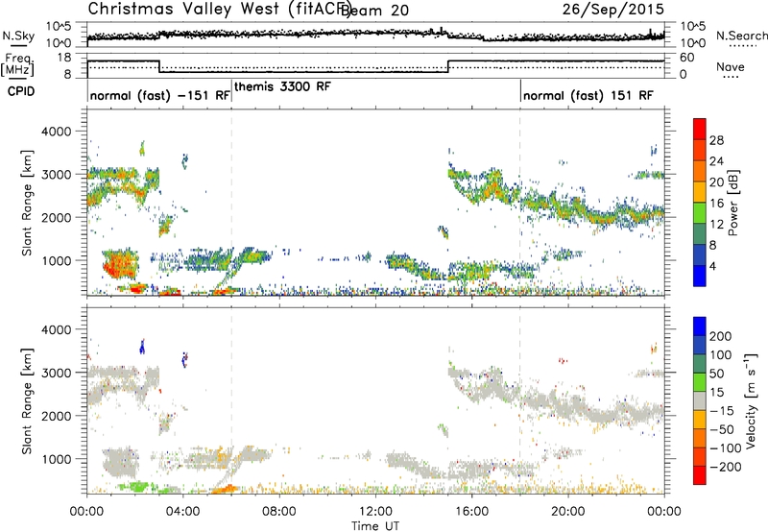Click the 'Power [dB]' colorbar label
Viewport: 768px width, 532px height.
(732, 203)
